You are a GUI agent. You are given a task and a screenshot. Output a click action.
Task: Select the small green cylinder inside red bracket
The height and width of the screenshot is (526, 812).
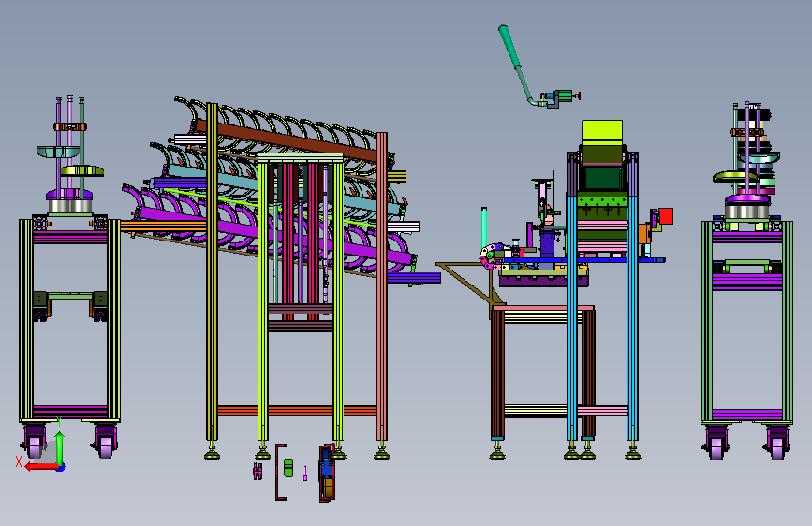(x=288, y=467)
